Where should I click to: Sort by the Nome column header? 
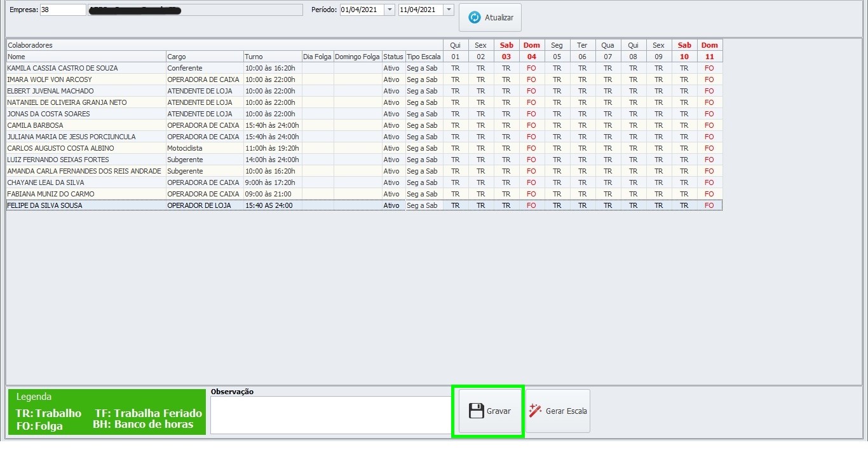click(x=86, y=57)
